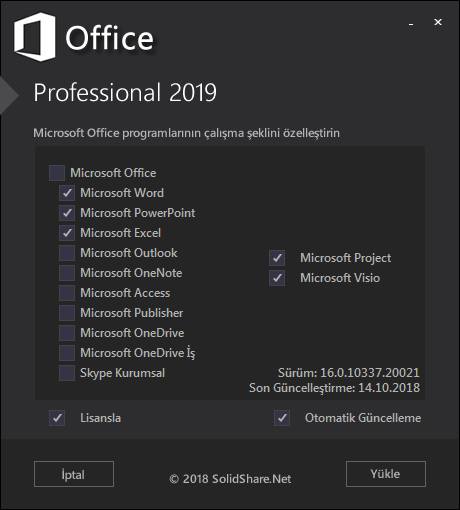This screenshot has height=510, width=460.
Task: Click the SolidShare.Net copyright text
Action: pyautogui.click(x=230, y=479)
